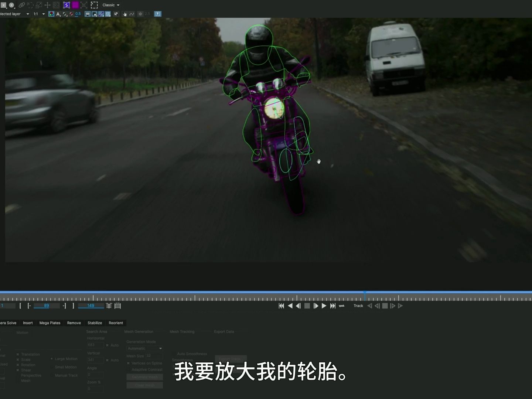532x399 pixels.
Task: Toggle the Rotation motion checkbox
Action: pos(18,365)
